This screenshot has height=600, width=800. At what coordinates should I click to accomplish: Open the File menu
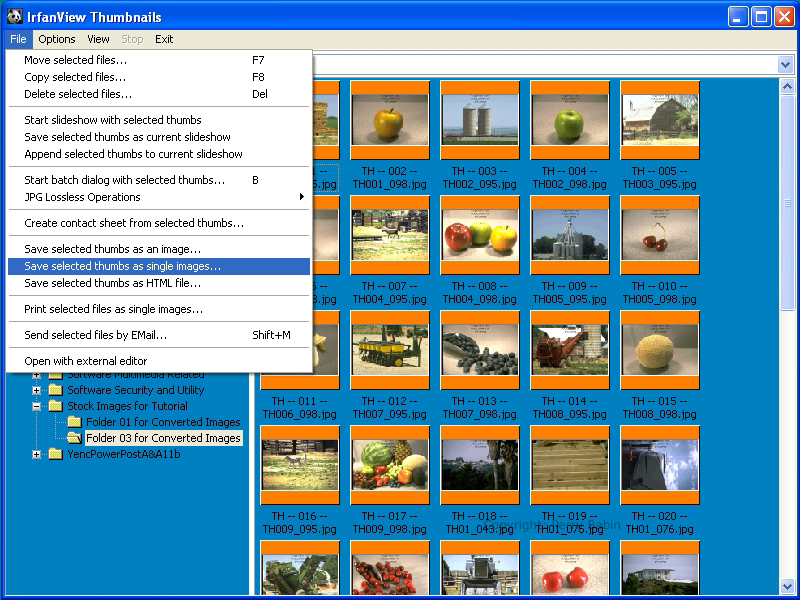coord(18,39)
